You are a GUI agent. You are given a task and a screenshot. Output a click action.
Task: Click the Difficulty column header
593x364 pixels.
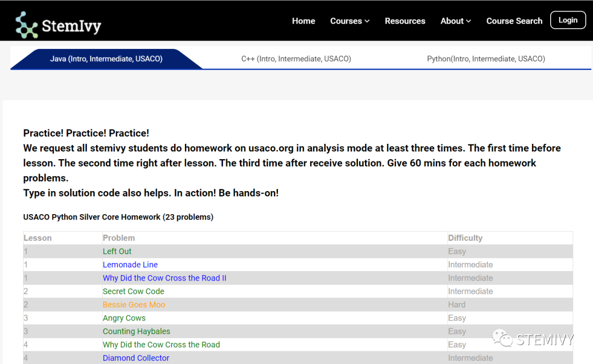(465, 238)
